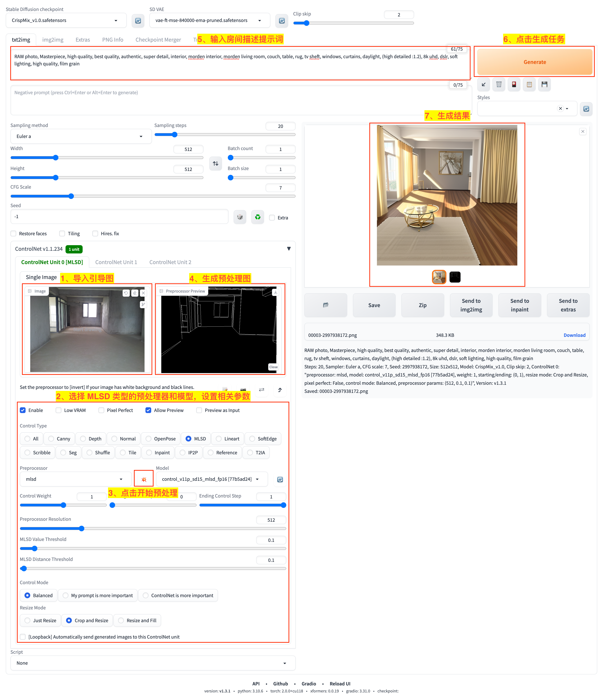Click the Download link for the PNG
The height and width of the screenshot is (700, 603).
[x=574, y=335]
